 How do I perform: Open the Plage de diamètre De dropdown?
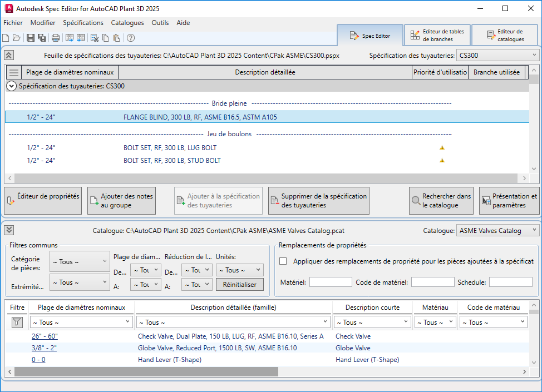(x=146, y=270)
